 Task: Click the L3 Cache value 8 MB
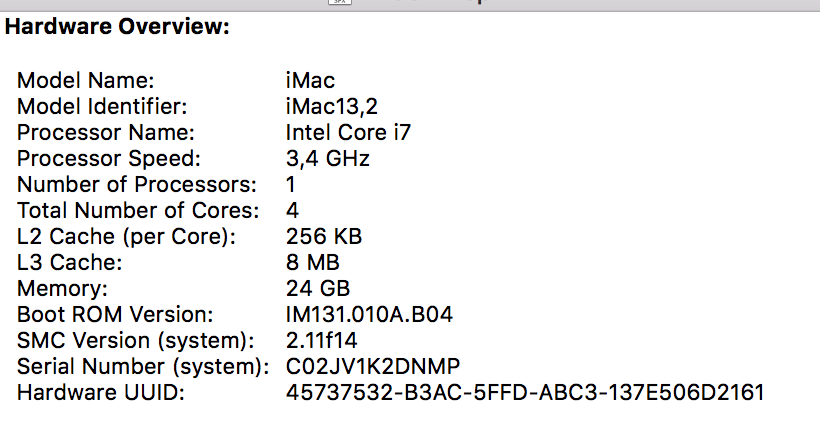click(x=313, y=262)
